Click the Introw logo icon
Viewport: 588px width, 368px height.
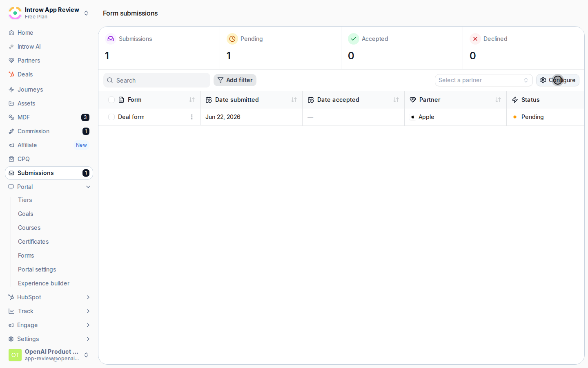pyautogui.click(x=15, y=13)
